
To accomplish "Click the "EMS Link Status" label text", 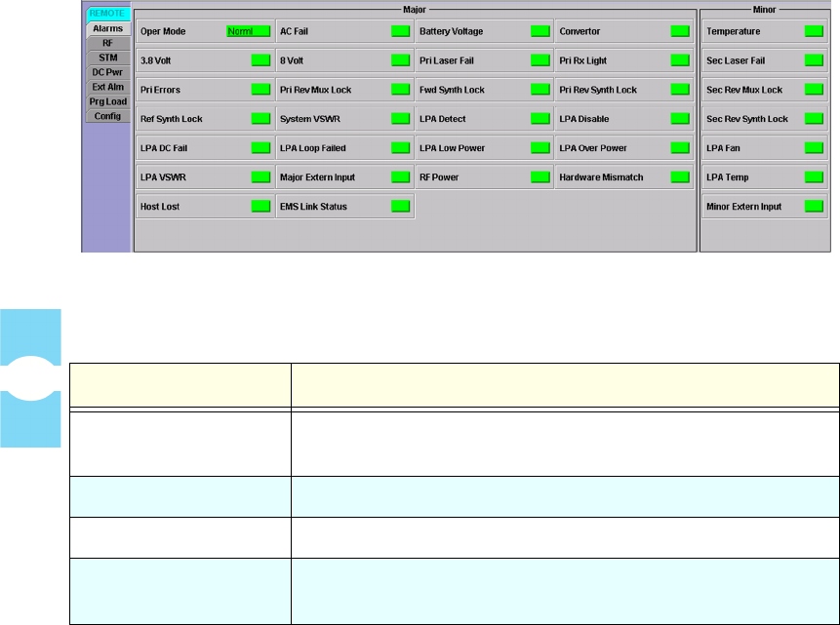I will (x=313, y=207).
